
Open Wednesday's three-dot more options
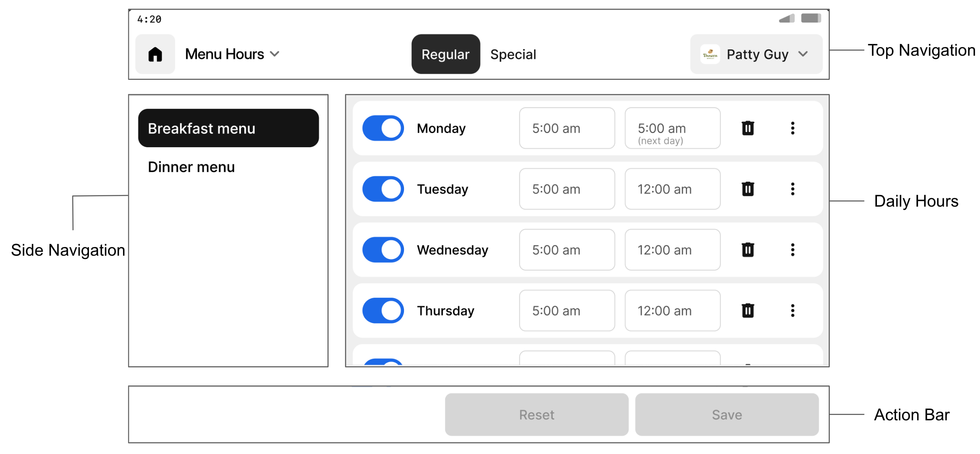tap(793, 249)
